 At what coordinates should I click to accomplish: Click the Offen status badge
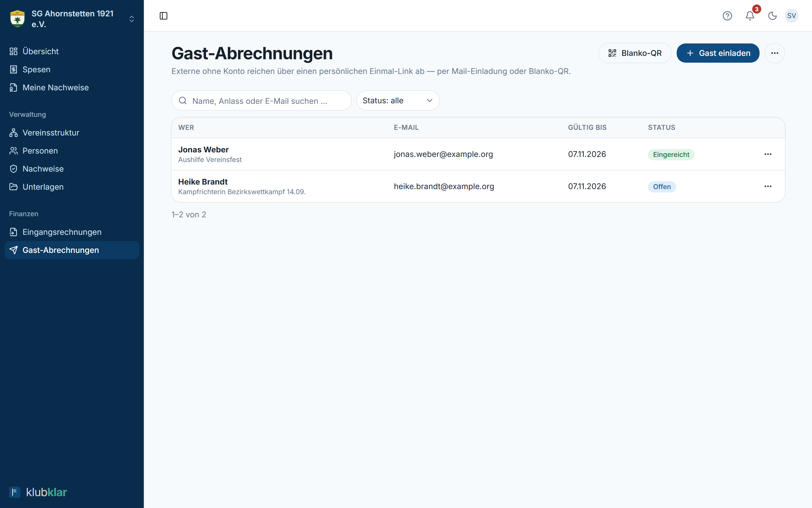pos(662,187)
